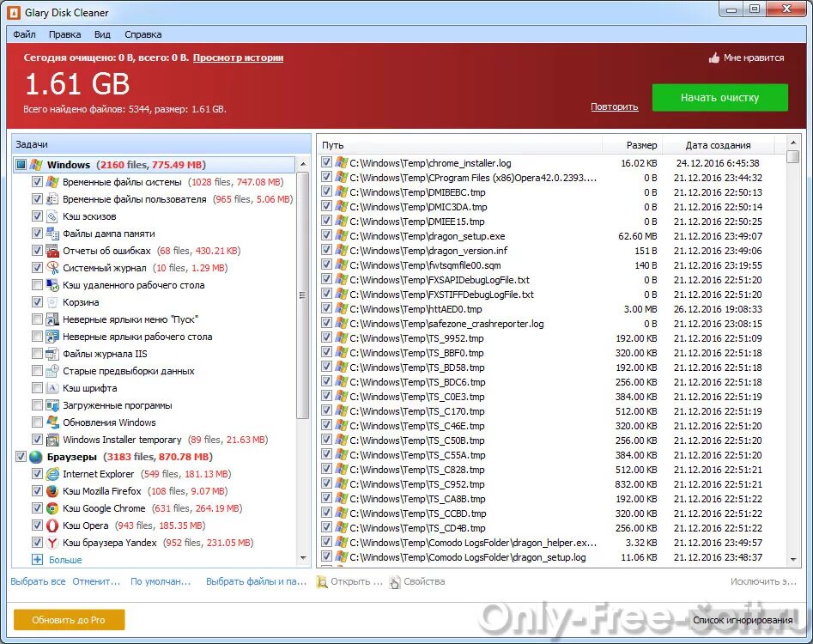Click icon for 'Временные файлы пользователя'
The height and width of the screenshot is (644, 813).
tap(52, 199)
